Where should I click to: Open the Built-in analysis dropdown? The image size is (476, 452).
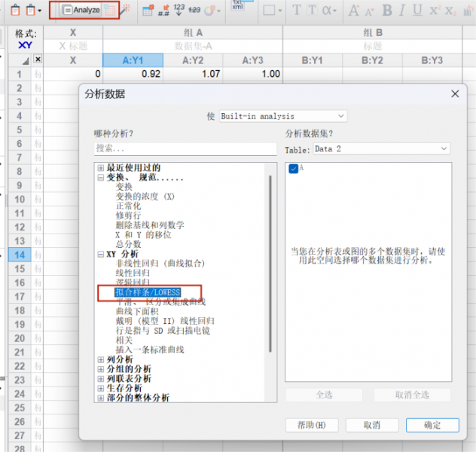click(282, 116)
